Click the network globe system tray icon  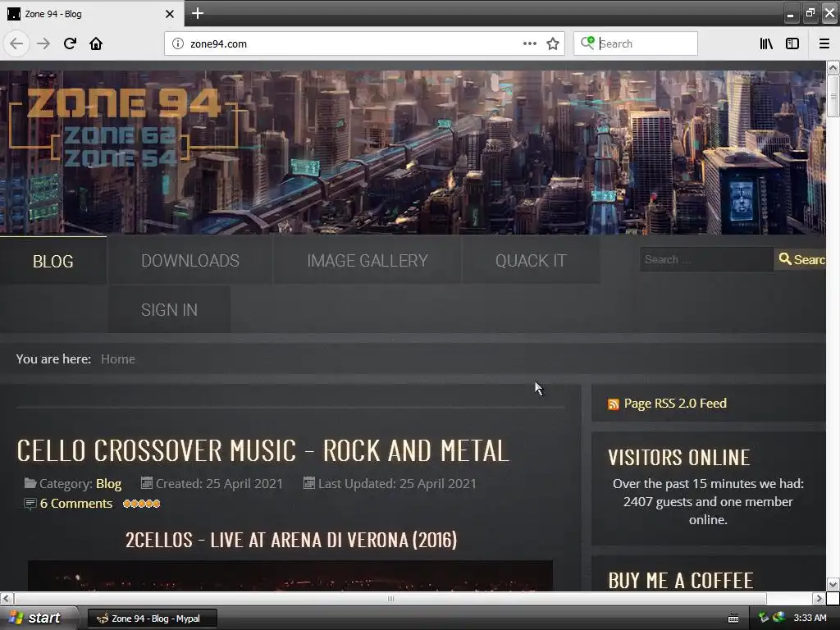coord(778,617)
